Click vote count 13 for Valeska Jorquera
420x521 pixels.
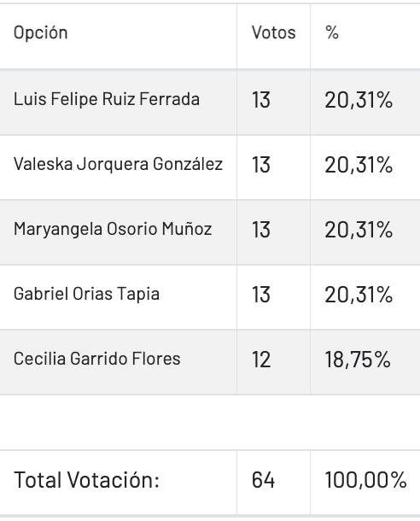click(261, 165)
